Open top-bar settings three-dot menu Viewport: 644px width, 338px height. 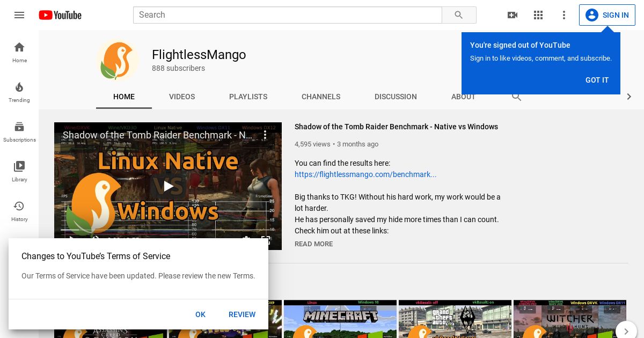coord(564,15)
